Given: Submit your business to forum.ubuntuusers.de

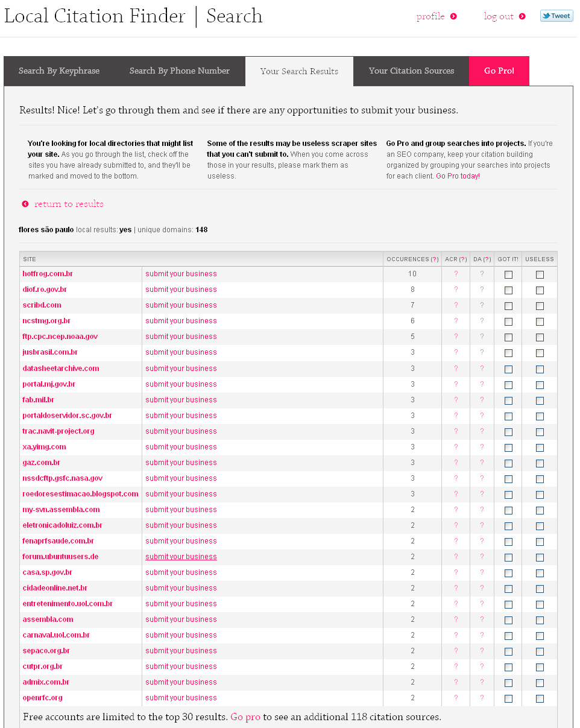Looking at the screenshot, I should click(x=181, y=557).
